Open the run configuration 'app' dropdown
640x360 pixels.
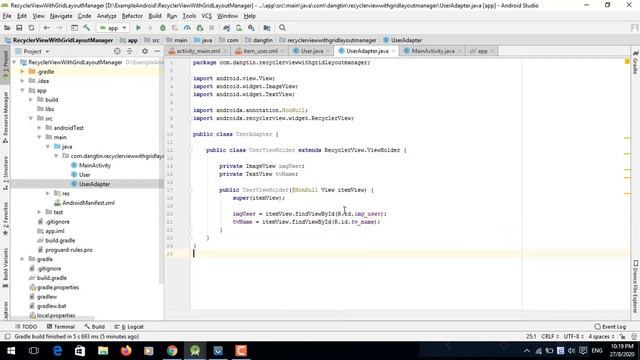(x=113, y=28)
